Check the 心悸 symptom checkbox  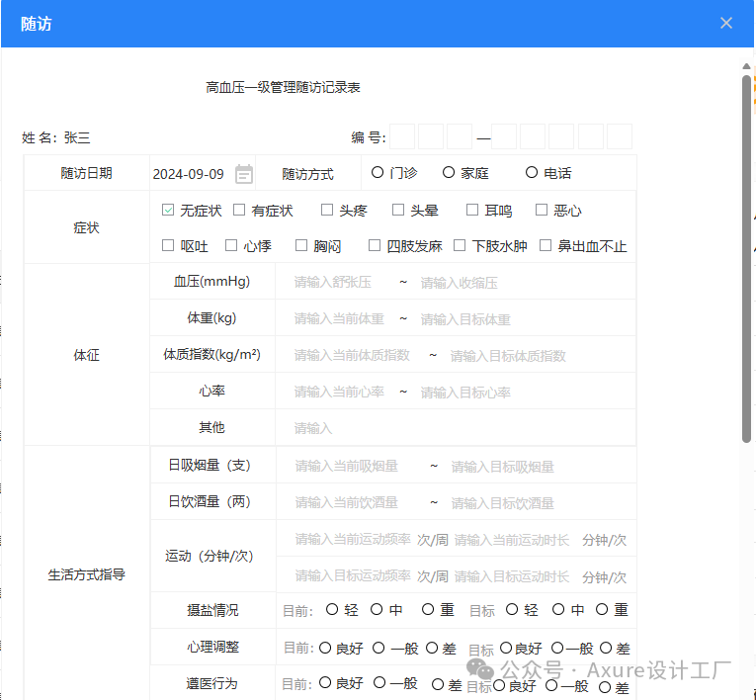click(x=231, y=245)
